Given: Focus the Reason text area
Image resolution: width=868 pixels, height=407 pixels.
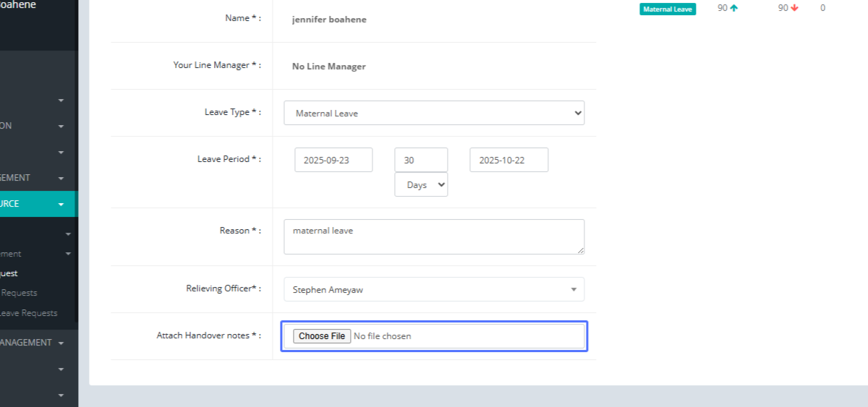Looking at the screenshot, I should click(433, 236).
